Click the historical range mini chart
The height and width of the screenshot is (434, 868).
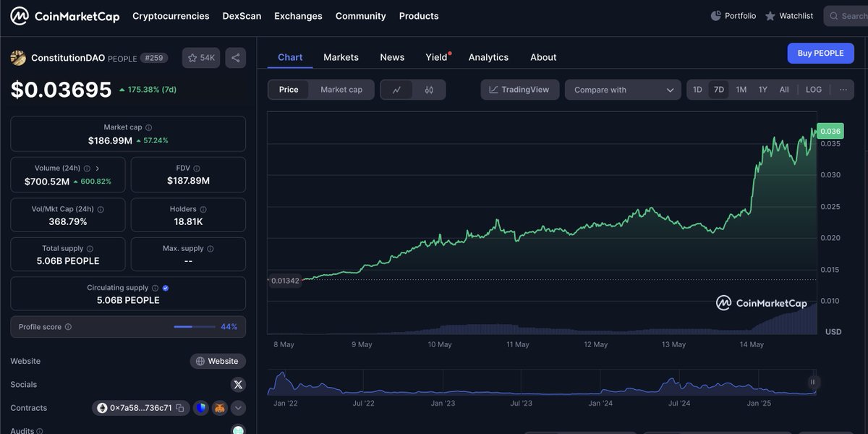coord(542,383)
